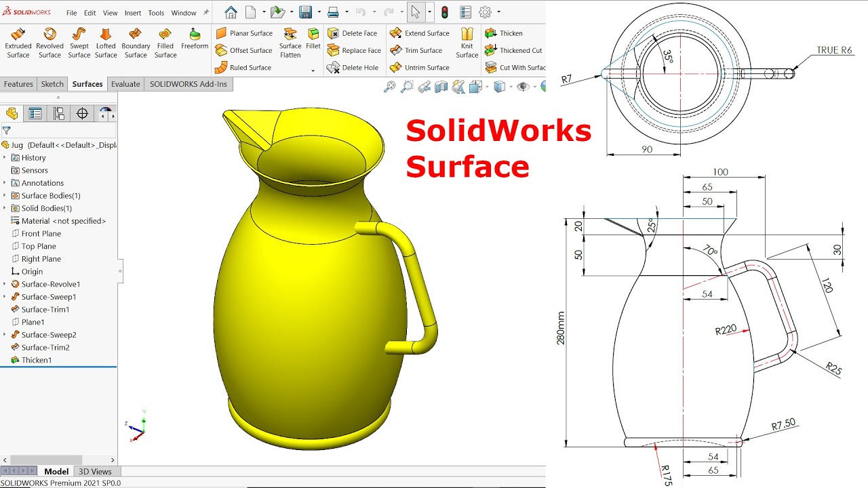Select the Cut With Surface tool
Viewport: 868px width, 488px height.
tap(515, 68)
